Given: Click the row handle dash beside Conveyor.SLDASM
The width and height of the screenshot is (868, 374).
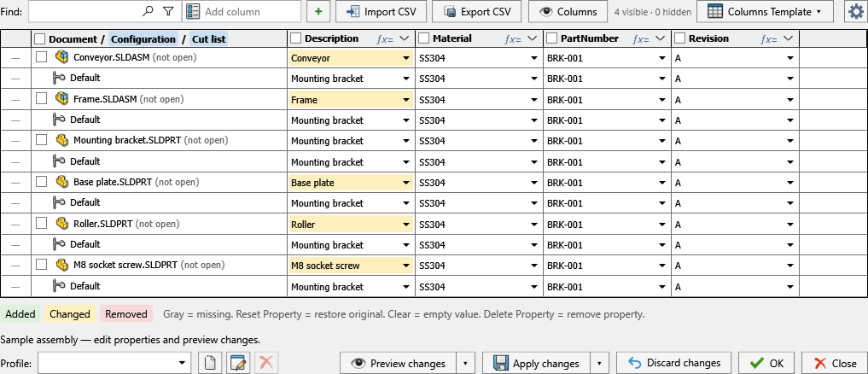Looking at the screenshot, I should pyautogui.click(x=15, y=57).
